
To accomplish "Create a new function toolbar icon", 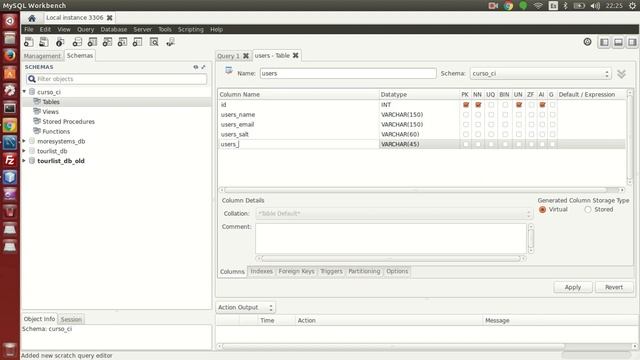I will click(138, 42).
